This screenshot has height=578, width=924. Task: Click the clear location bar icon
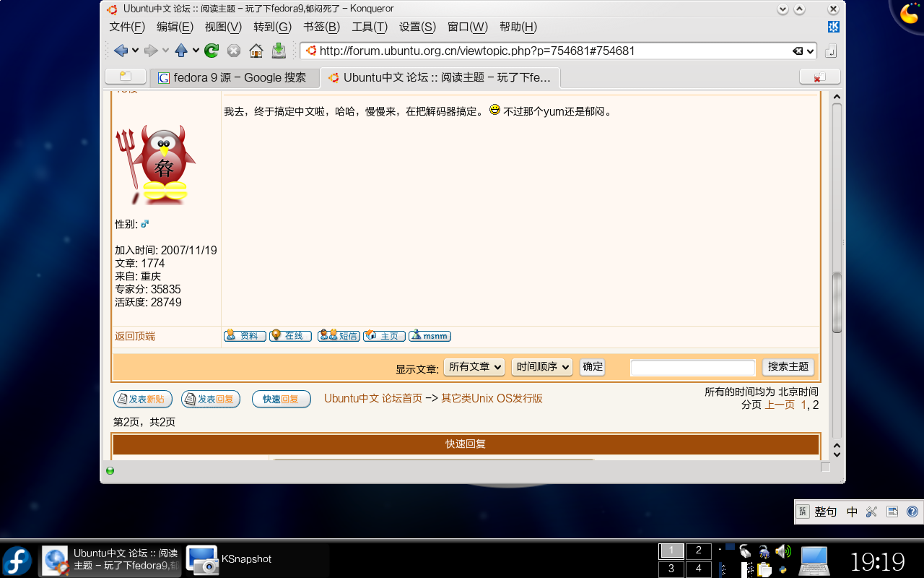point(797,51)
